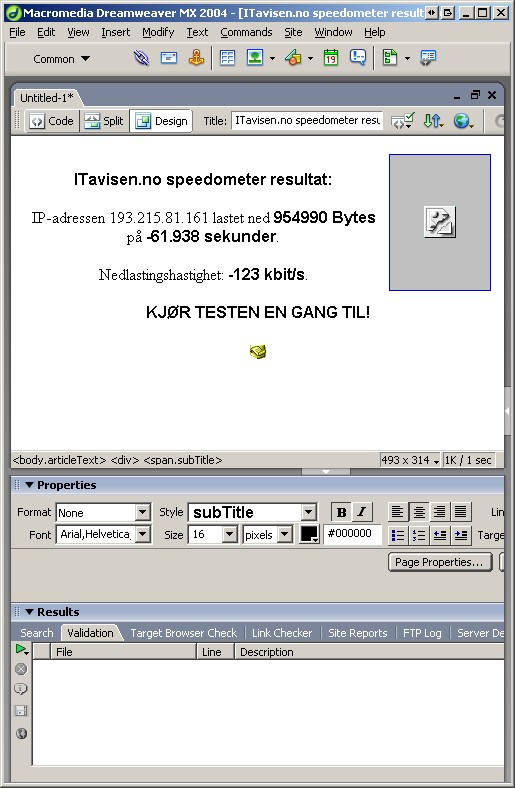The width and height of the screenshot is (515, 788).
Task: Collapse the Properties panel
Action: pos(29,485)
